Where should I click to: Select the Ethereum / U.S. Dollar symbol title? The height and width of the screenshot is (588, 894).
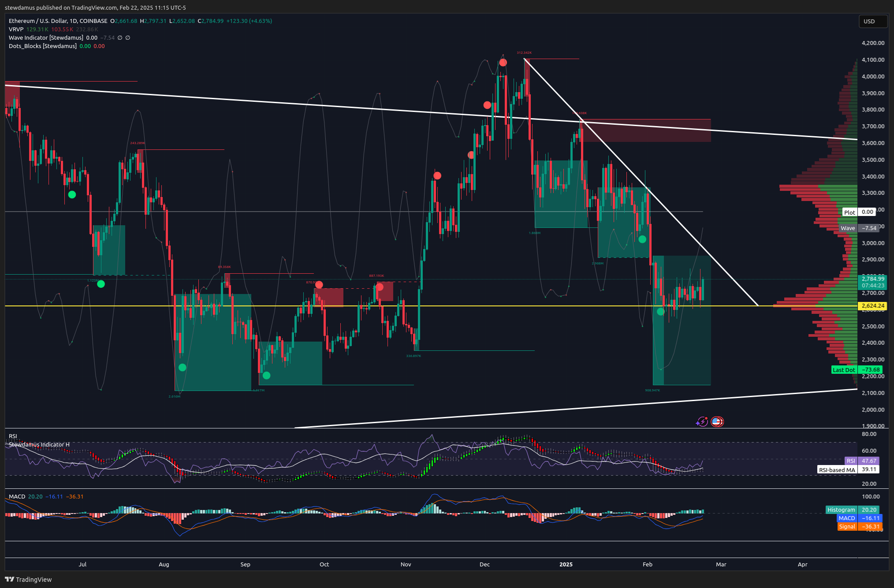click(58, 21)
